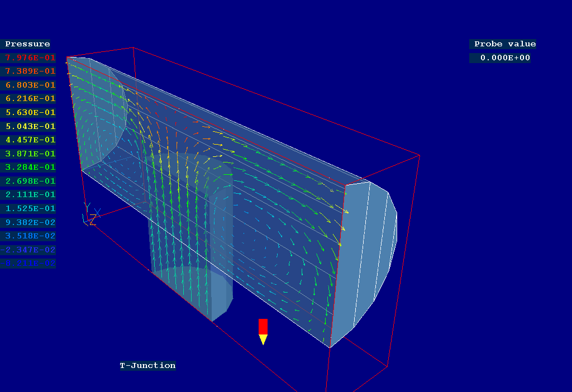Viewport: 572px width, 392px height.
Task: Click the T-Junction title label
Action: pyautogui.click(x=147, y=366)
